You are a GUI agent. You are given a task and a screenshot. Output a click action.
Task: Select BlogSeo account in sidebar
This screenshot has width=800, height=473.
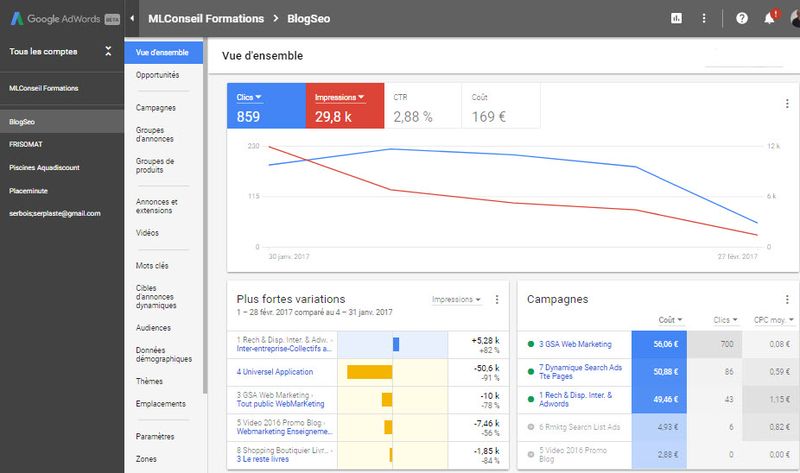coord(62,121)
